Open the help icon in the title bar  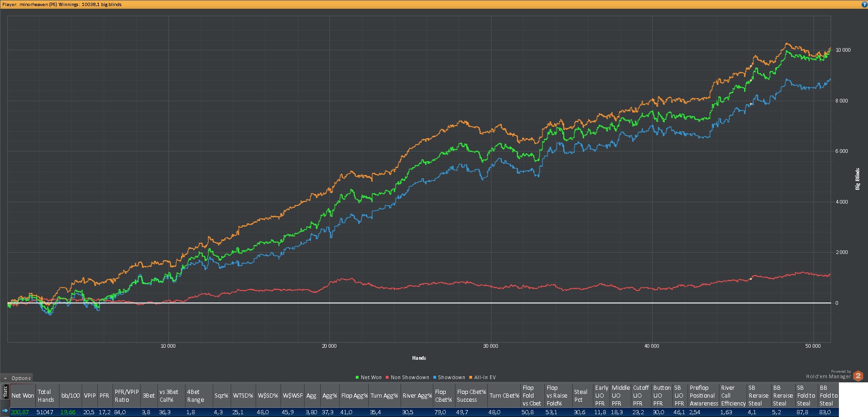tap(864, 4)
